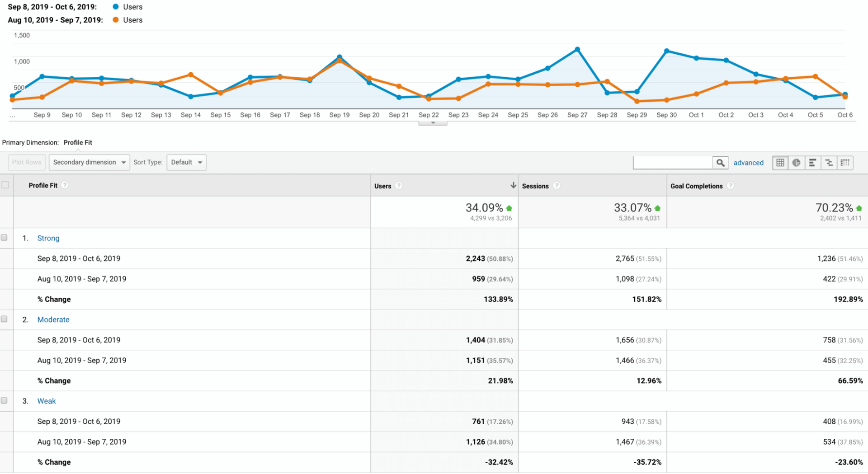Click the magnifying glass search button
Viewport: 868px width, 474px height.
coord(720,163)
